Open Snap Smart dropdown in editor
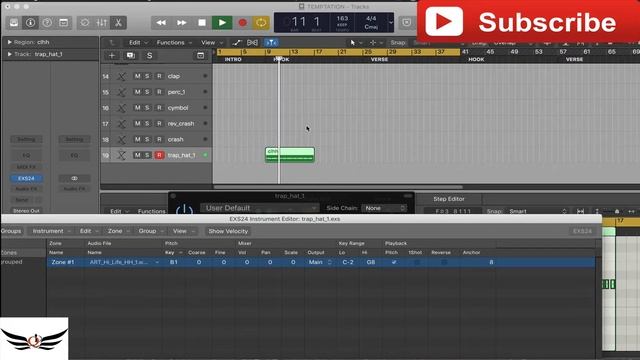The width and height of the screenshot is (640, 360). click(538, 211)
